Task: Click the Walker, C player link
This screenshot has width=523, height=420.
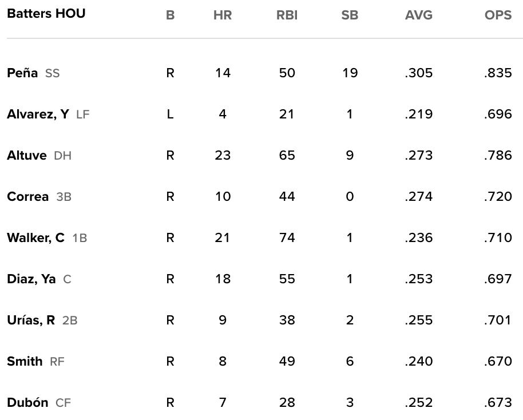Action: [x=35, y=238]
